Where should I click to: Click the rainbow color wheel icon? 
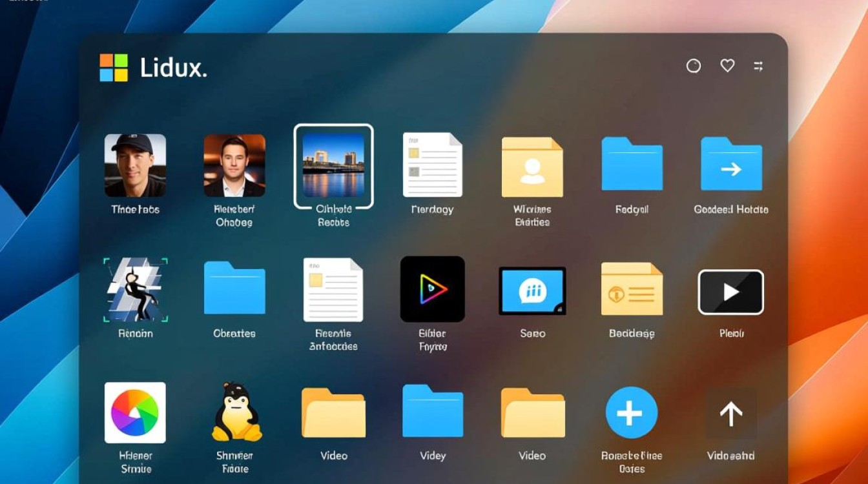(135, 412)
